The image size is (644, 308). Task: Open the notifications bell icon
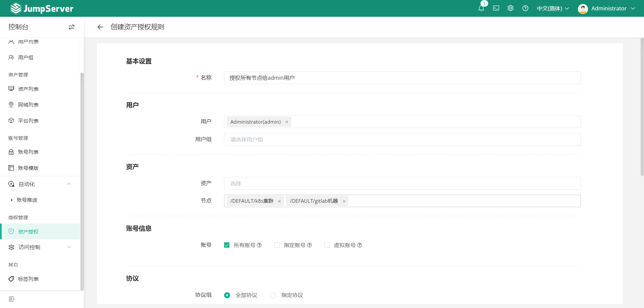481,8
